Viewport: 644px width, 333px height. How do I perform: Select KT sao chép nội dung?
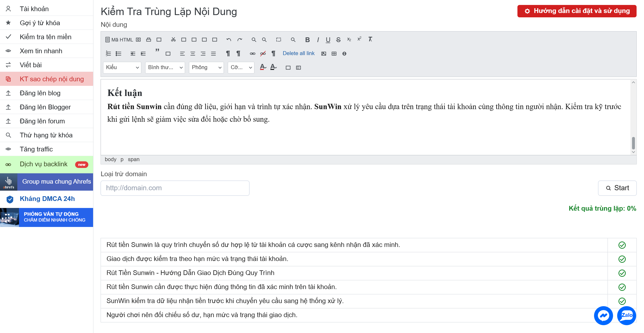[x=46, y=79]
